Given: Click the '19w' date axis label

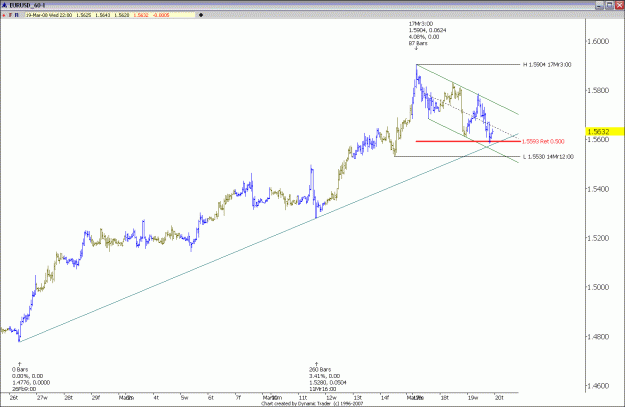Looking at the screenshot, I should click(x=473, y=397).
